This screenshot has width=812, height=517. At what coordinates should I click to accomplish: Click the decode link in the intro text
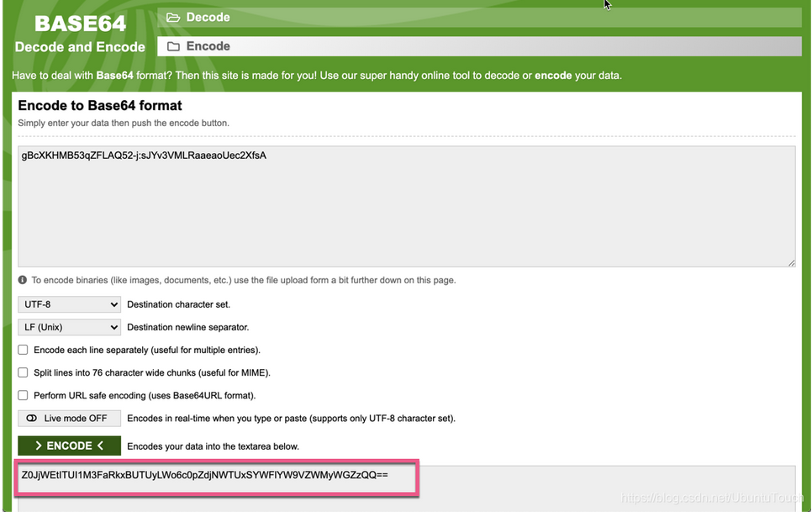point(503,75)
